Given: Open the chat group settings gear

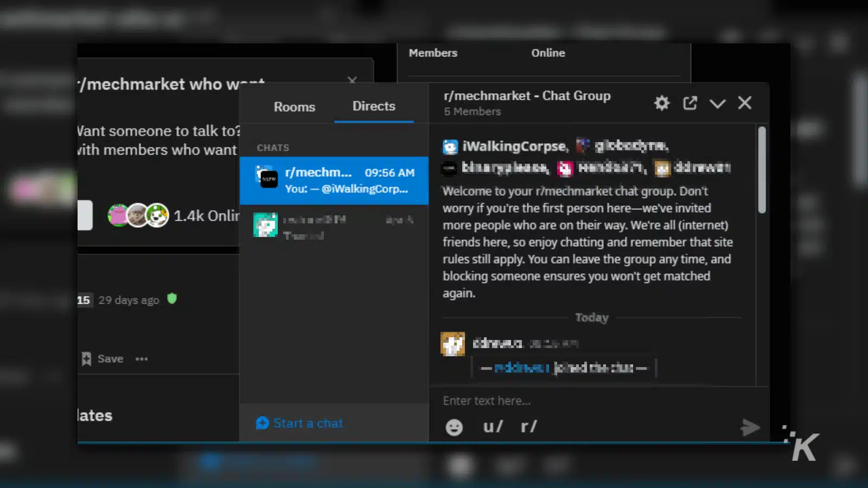Looking at the screenshot, I should pos(661,102).
